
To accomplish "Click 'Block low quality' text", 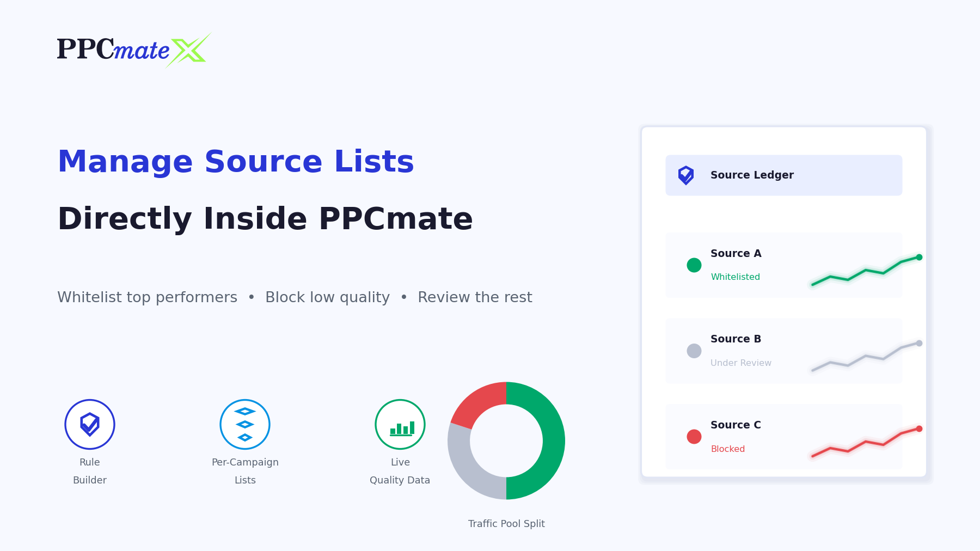I will [328, 297].
